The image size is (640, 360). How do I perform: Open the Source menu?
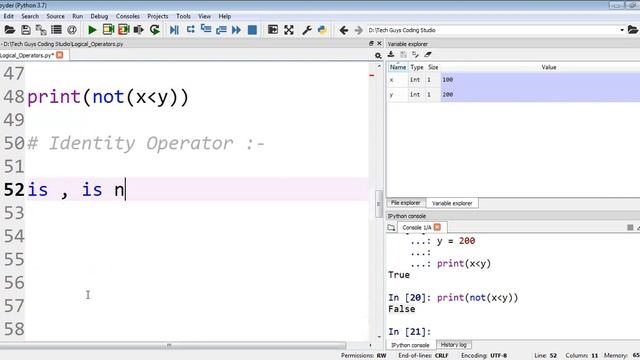tap(56, 16)
